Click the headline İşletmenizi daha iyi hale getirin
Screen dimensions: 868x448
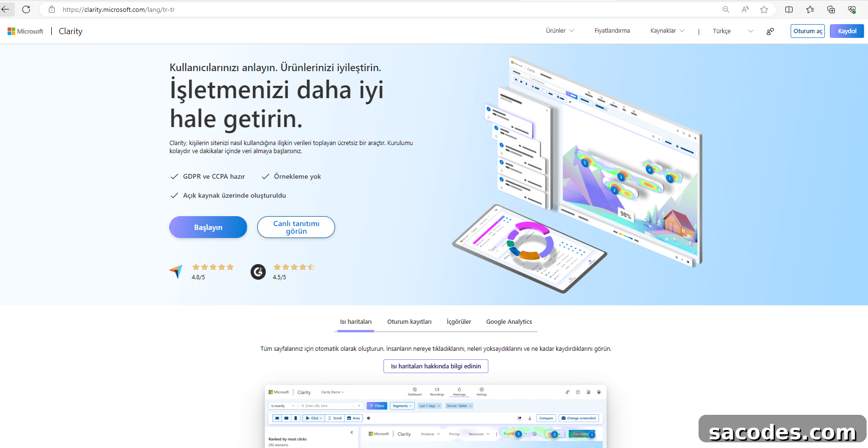pos(277,104)
